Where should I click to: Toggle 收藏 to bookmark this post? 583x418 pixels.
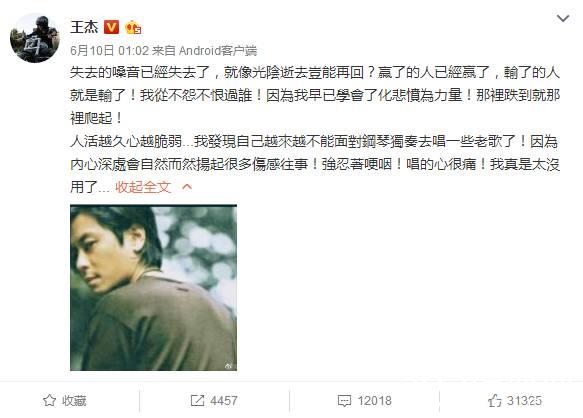tap(65, 401)
